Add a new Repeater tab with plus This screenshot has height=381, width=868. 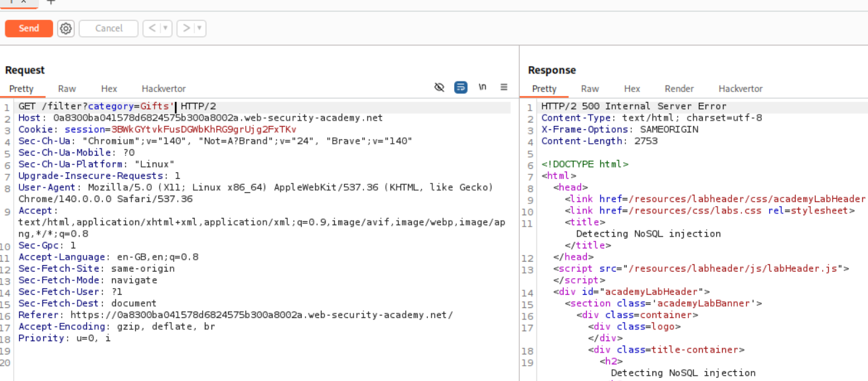pyautogui.click(x=50, y=2)
